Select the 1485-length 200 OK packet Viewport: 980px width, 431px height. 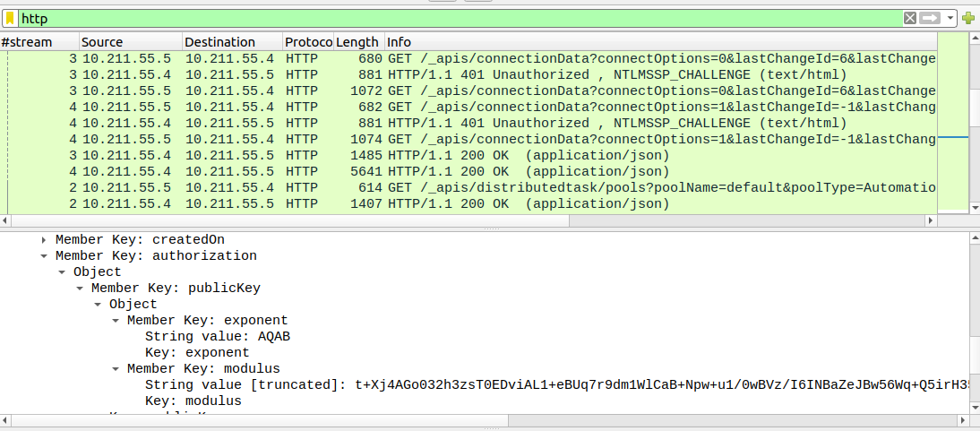tap(469, 155)
